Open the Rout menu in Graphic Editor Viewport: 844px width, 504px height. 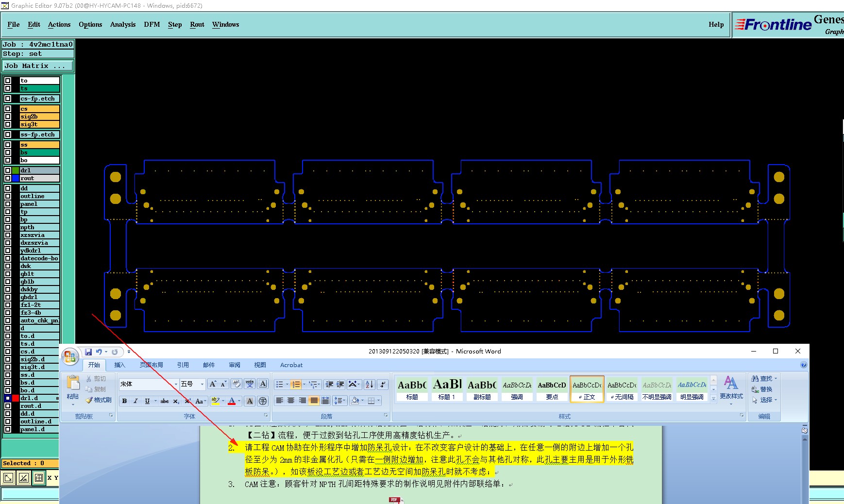coord(197,24)
